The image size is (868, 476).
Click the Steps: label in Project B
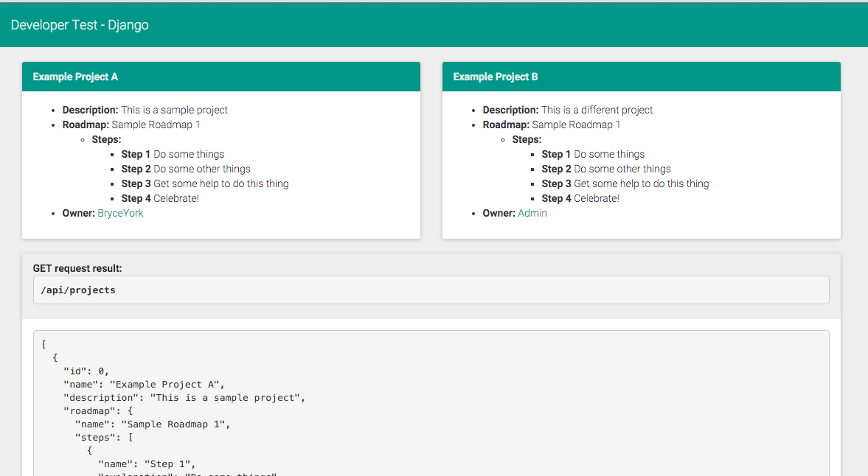[527, 140]
